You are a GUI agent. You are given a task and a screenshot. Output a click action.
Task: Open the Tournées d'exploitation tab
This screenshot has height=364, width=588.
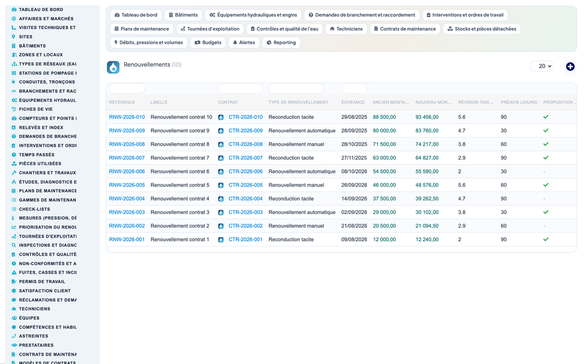(210, 29)
